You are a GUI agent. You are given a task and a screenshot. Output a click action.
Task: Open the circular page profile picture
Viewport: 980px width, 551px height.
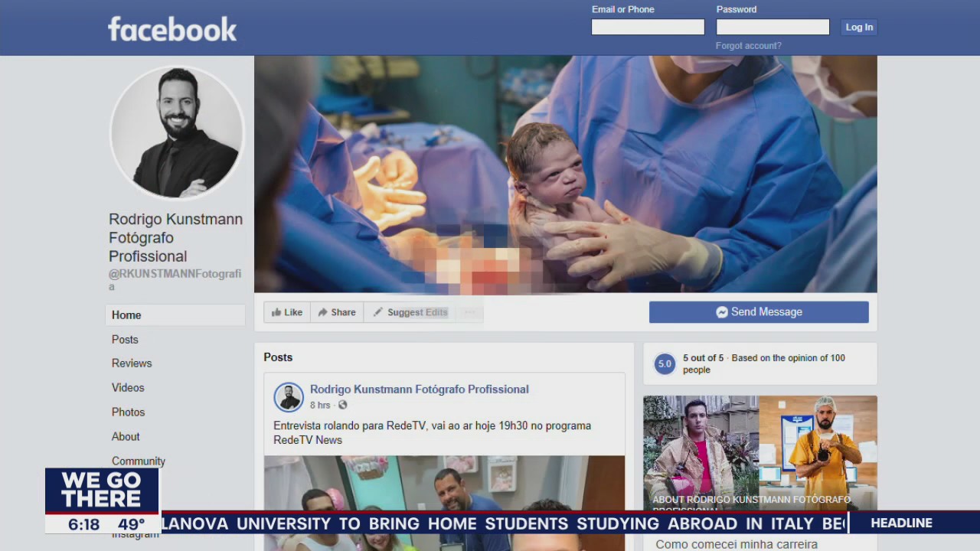(x=177, y=132)
